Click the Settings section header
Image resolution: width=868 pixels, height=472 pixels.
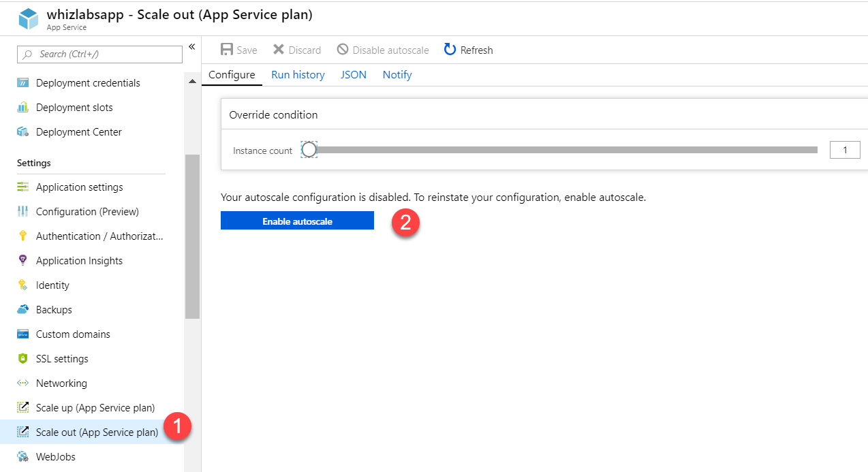click(x=34, y=163)
